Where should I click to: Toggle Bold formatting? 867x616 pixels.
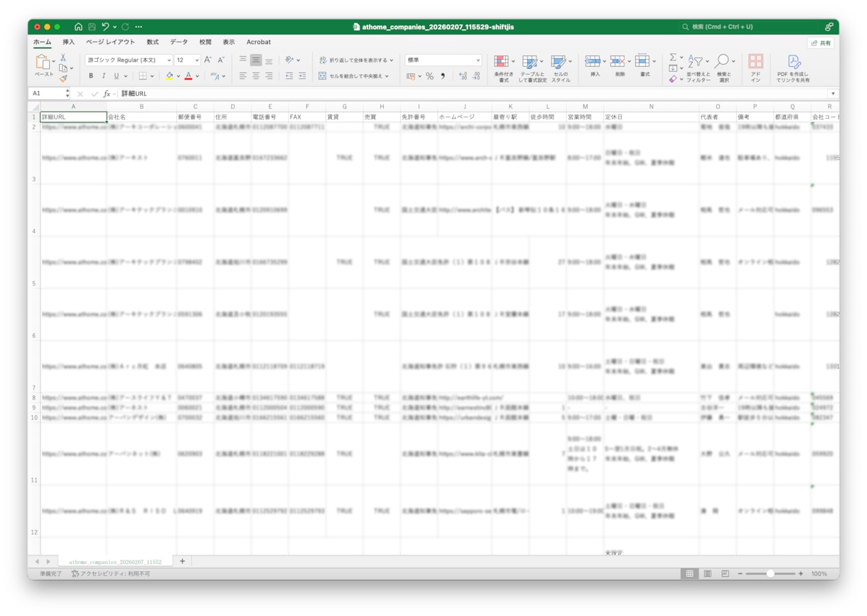click(90, 76)
